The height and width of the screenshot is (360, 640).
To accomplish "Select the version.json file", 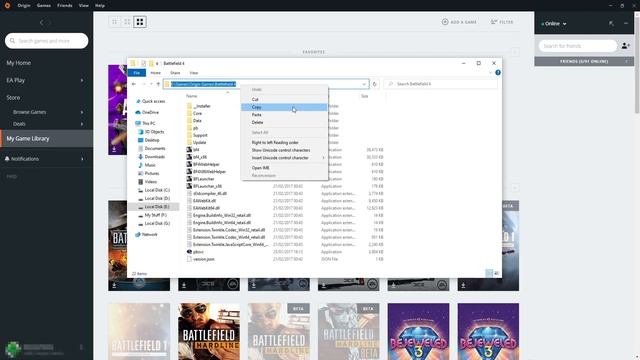I will click(204, 259).
